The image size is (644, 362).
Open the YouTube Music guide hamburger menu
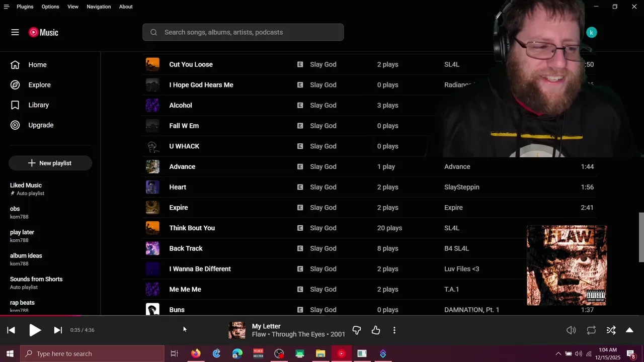(15, 32)
